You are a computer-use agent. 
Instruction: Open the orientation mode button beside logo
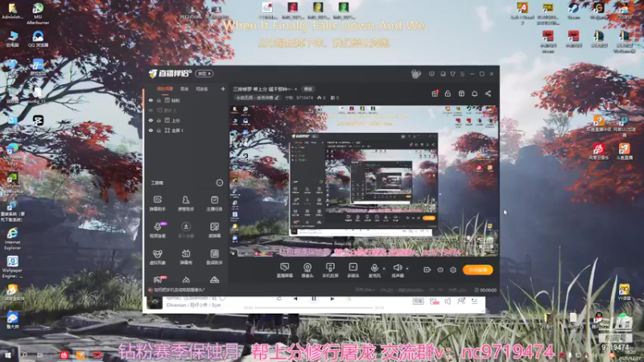[204, 74]
